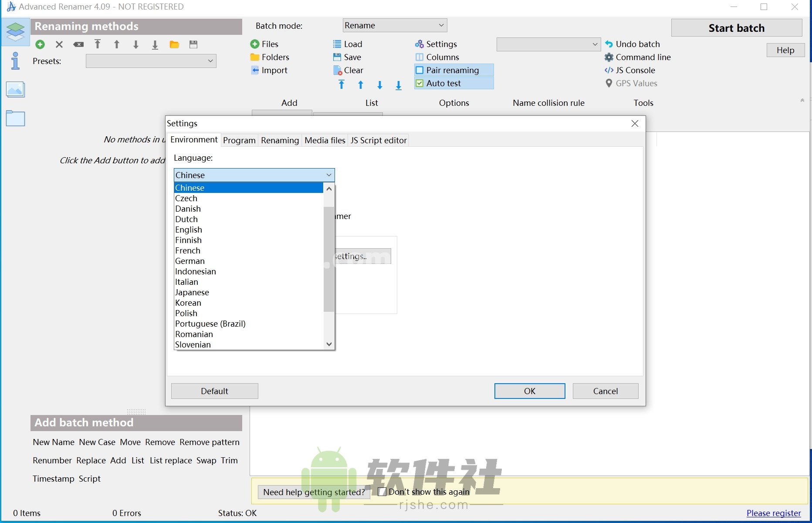Open the Batch mode dropdown
Image resolution: width=812 pixels, height=523 pixels.
(x=394, y=25)
